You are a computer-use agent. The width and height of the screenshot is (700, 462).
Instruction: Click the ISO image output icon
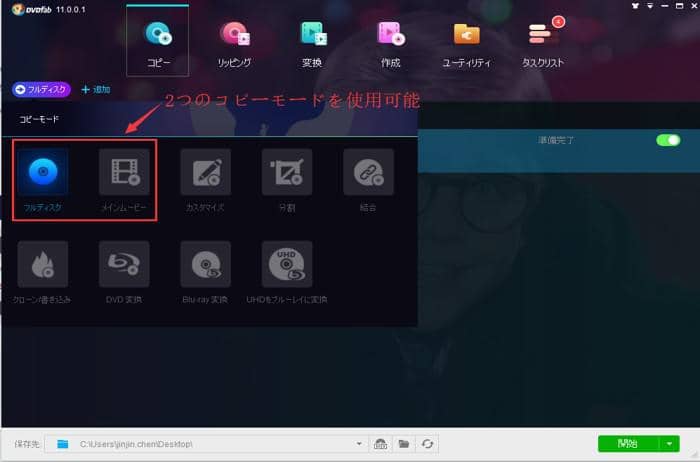[x=380, y=444]
